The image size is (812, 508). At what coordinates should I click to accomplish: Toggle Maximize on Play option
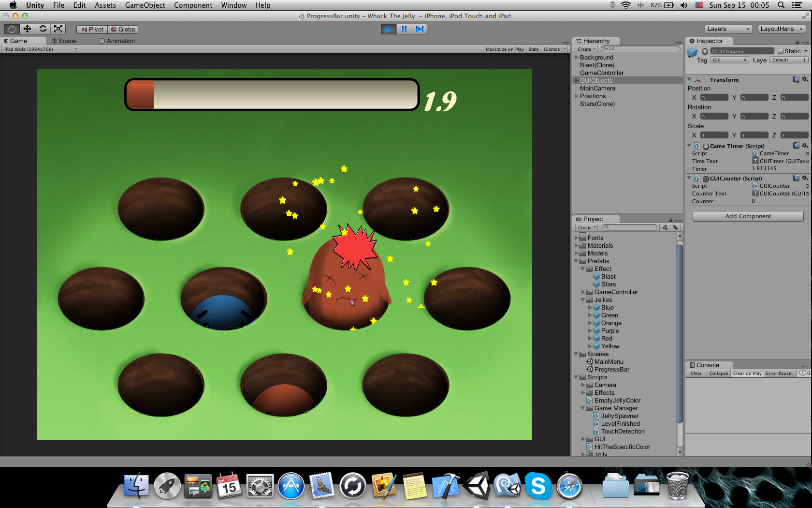[504, 49]
